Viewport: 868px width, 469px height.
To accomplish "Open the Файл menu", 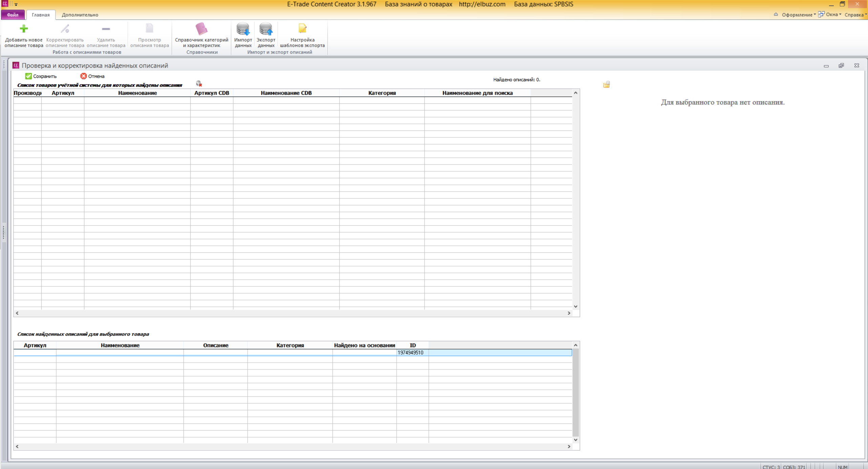I will [13, 15].
